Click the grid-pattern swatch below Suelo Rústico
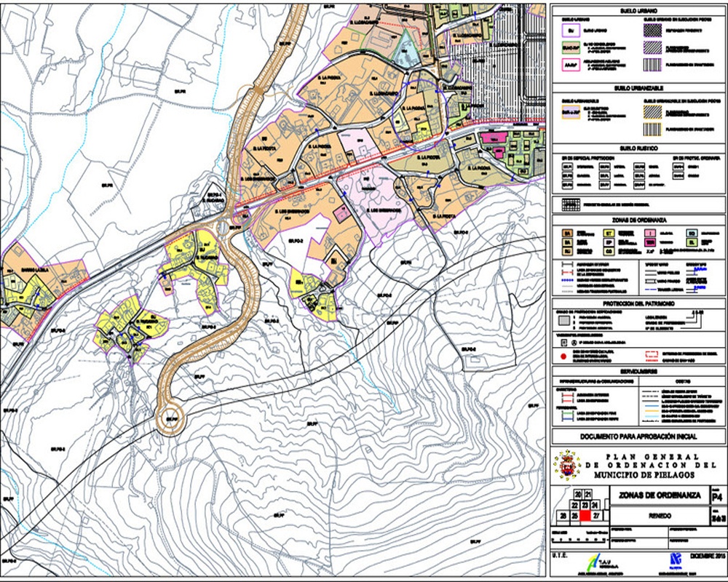 571,204
